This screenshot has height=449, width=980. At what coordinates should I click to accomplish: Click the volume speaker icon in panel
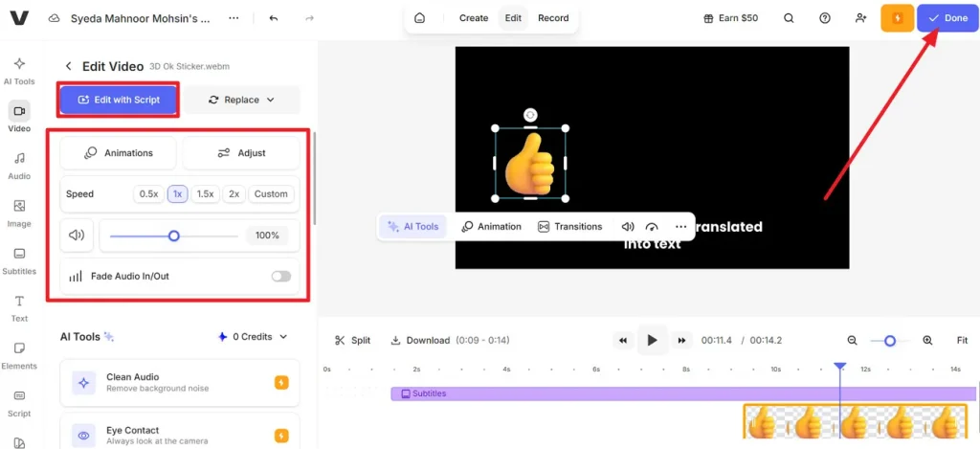[77, 236]
